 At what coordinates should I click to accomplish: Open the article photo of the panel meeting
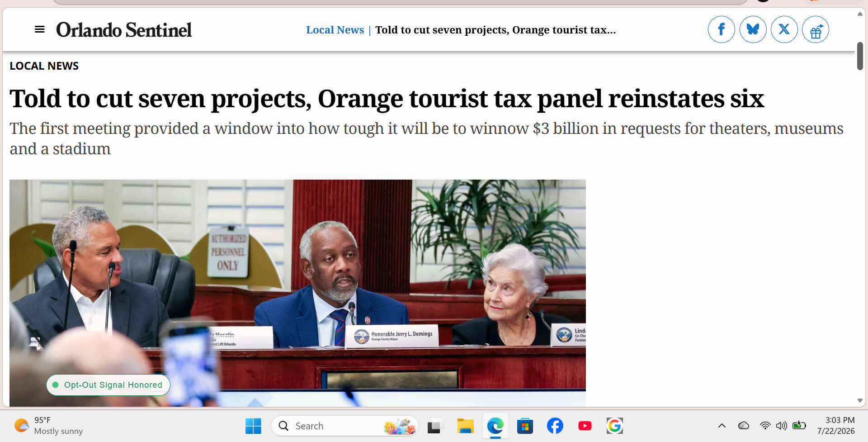point(297,293)
